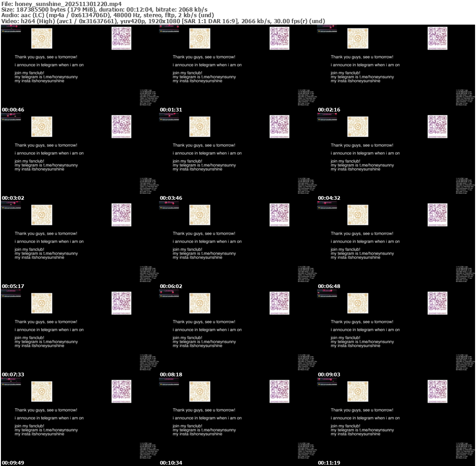Click the 00:02:16 timestamp label
The width and height of the screenshot is (476, 466).
pyautogui.click(x=329, y=110)
